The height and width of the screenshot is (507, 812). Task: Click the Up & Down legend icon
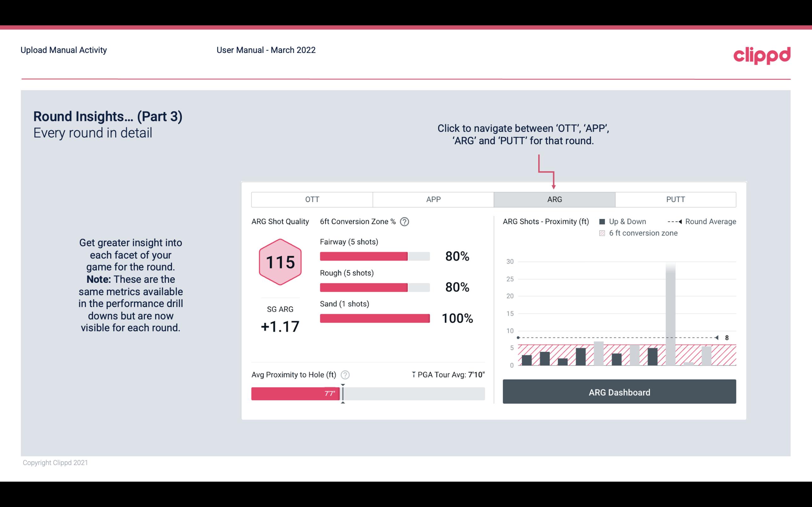(x=603, y=221)
